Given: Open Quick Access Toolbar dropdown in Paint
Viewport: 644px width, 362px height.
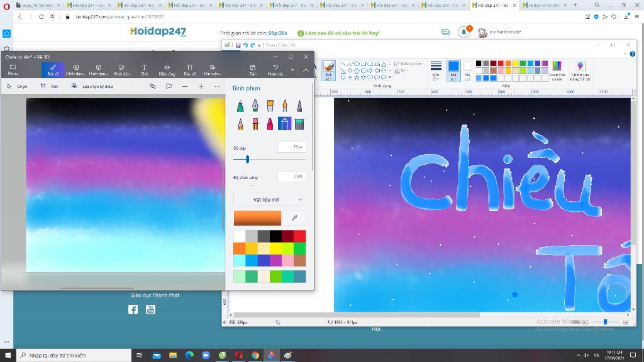Looking at the screenshot, I should [259, 45].
